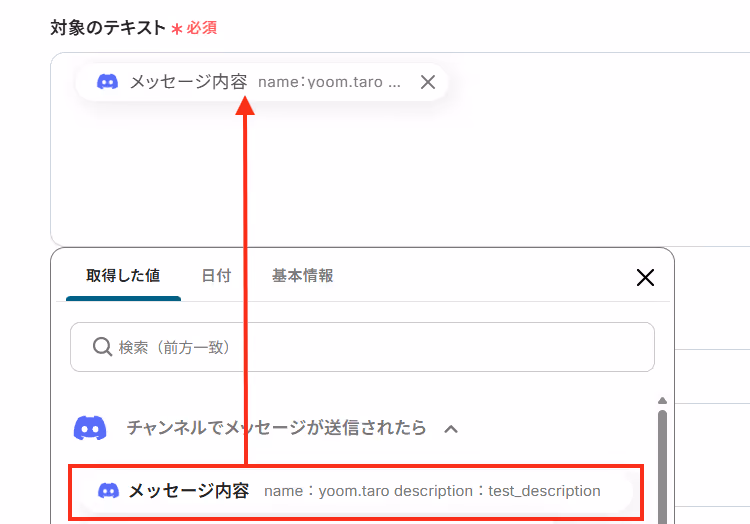Screen dimensions: 750x524
Task: Collapse チャンネルでメッセージが送信されたら section chevron
Action: pyautogui.click(x=451, y=429)
